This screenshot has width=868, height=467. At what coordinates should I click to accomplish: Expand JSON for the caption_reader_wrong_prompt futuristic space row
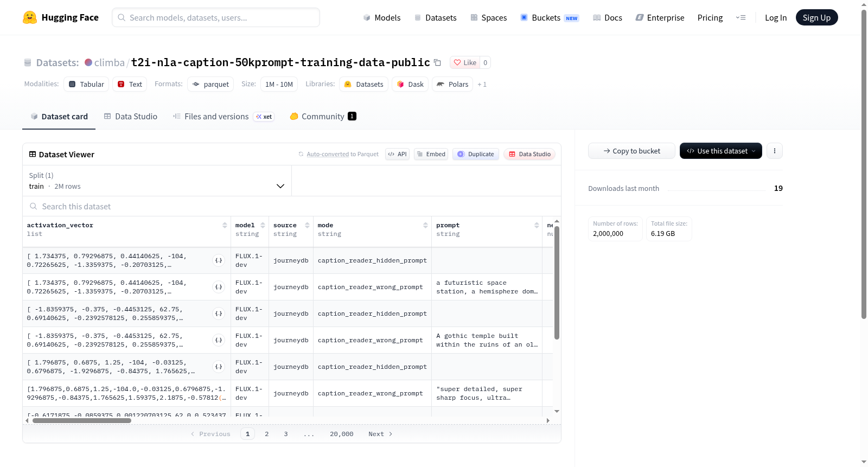click(219, 287)
